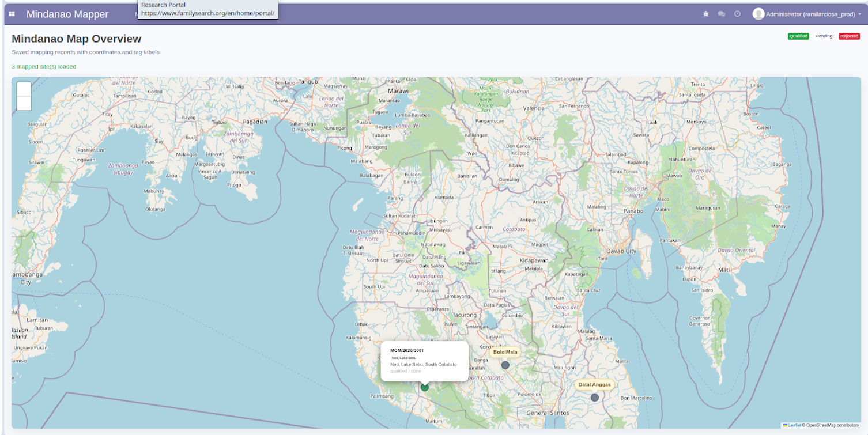The height and width of the screenshot is (435, 868).
Task: Click Davao Oriental province label
Action: coord(736,250)
